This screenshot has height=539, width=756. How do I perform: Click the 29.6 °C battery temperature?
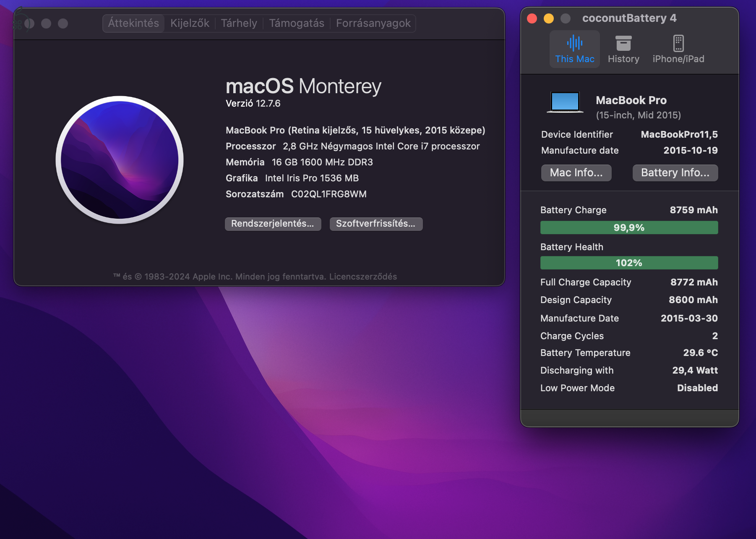701,353
